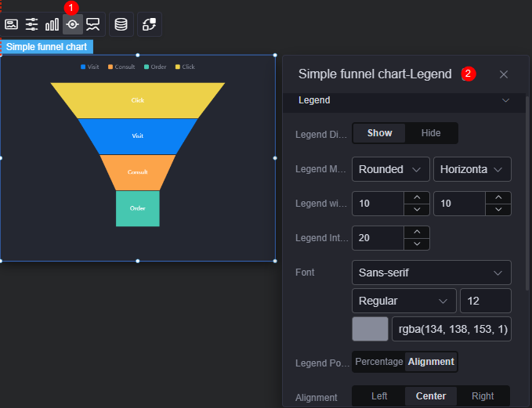The width and height of the screenshot is (532, 408).
Task: Click the second legend width input field
Action: (x=459, y=204)
